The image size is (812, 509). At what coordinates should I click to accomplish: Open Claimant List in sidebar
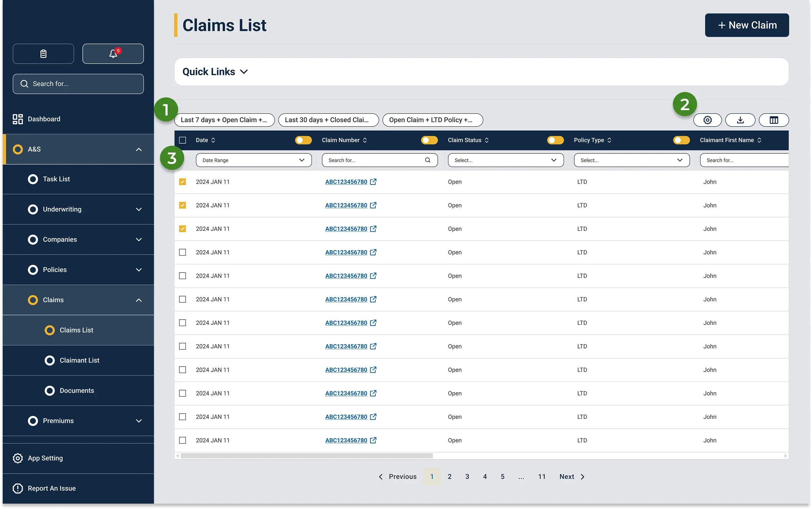pos(79,360)
